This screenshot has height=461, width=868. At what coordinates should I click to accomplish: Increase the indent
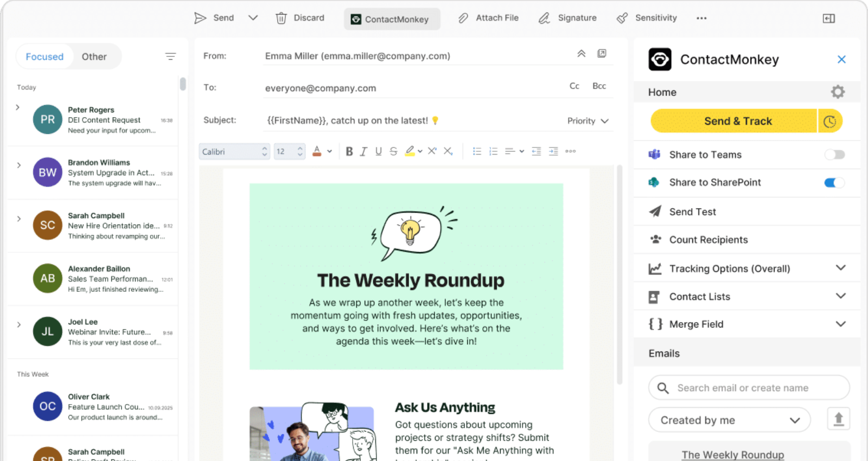553,151
